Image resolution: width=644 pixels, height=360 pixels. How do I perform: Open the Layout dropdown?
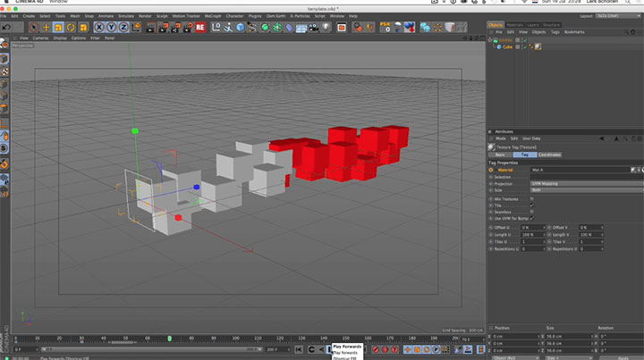coord(618,16)
